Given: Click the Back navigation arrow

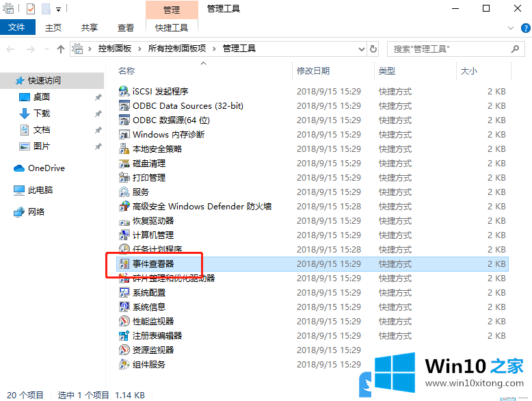Looking at the screenshot, I should click(10, 49).
